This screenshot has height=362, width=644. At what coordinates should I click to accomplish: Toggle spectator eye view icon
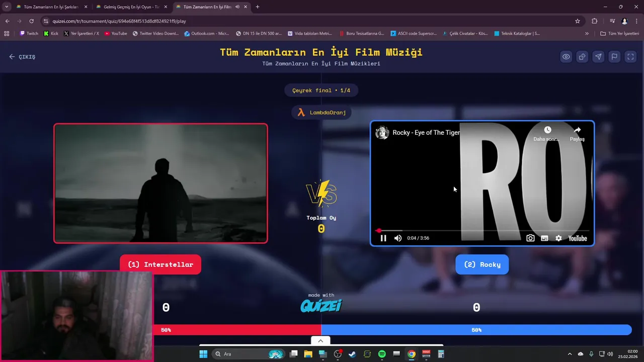566,57
